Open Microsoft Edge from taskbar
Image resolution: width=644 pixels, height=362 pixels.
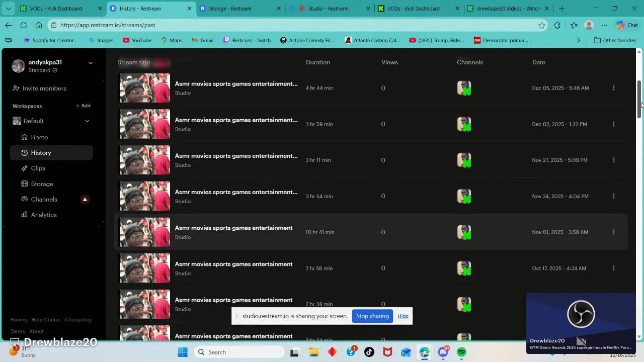pyautogui.click(x=425, y=352)
